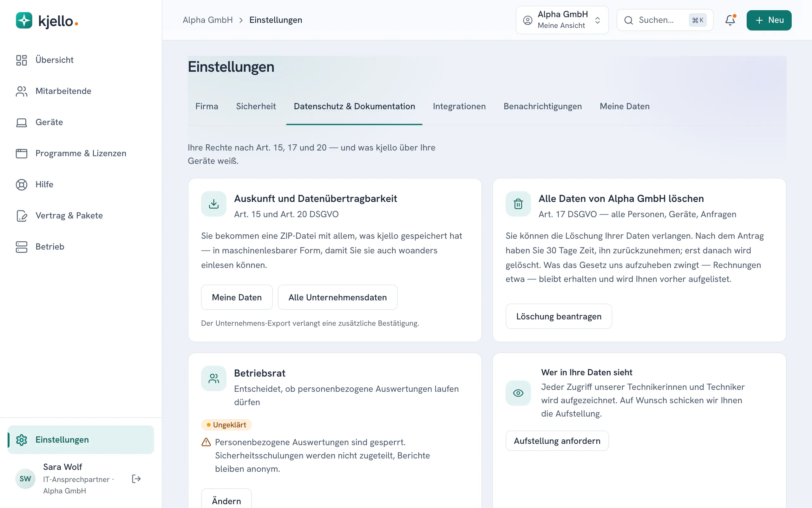Open notifications bell icon
Viewport: 812px width, 508px height.
point(730,20)
